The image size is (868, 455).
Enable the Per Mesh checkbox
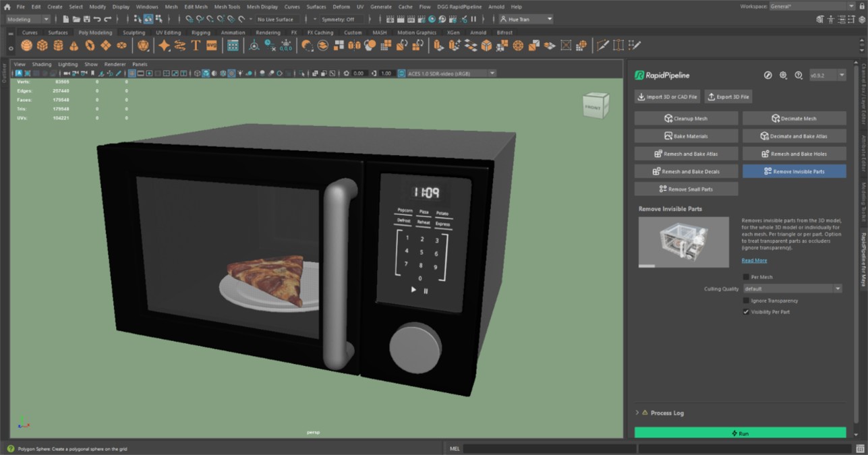(746, 277)
